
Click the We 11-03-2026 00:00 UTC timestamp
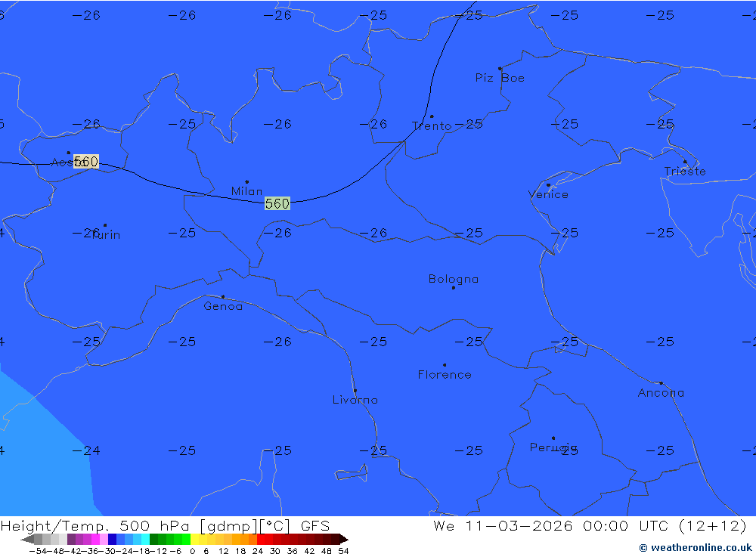590,525
